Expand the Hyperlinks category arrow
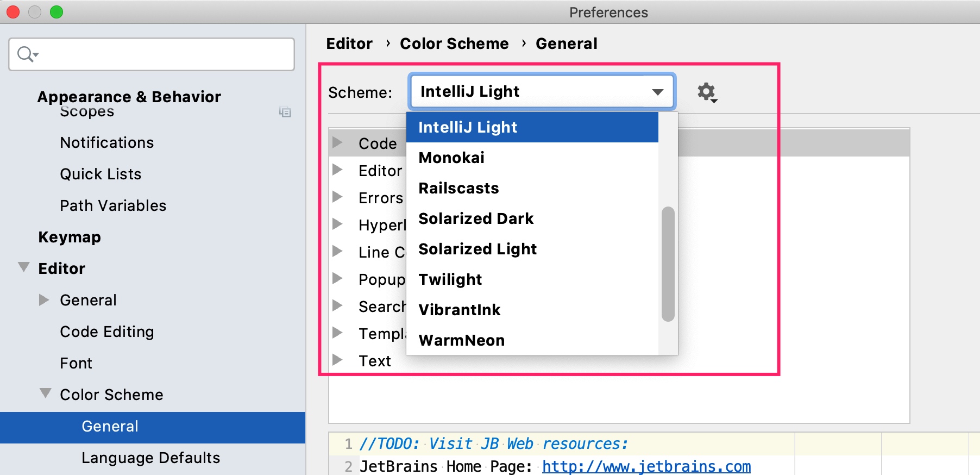 [337, 224]
